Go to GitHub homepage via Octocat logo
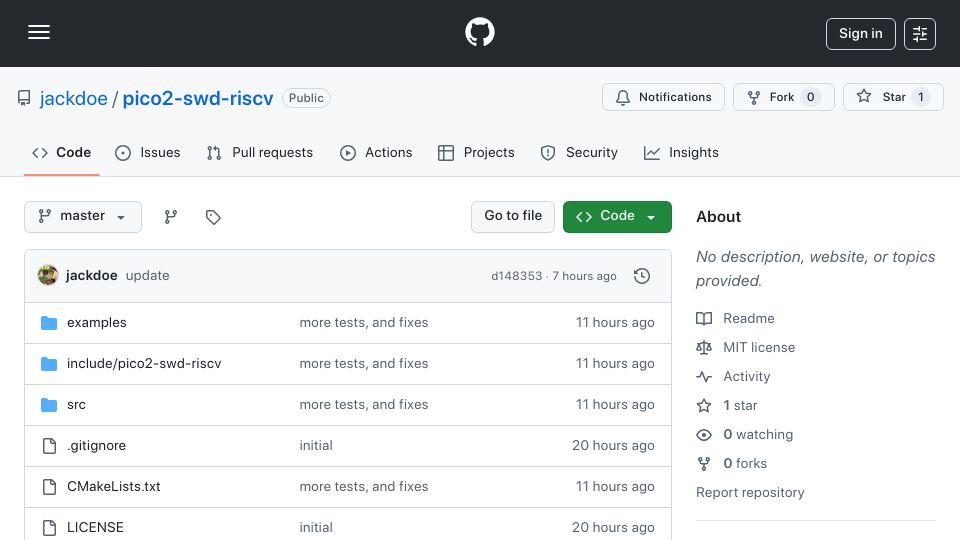Screen dimensions: 960x540 pos(479,32)
